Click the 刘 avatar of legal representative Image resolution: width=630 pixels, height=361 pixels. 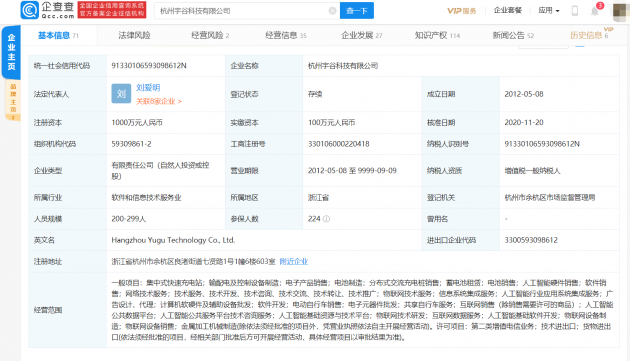121,94
